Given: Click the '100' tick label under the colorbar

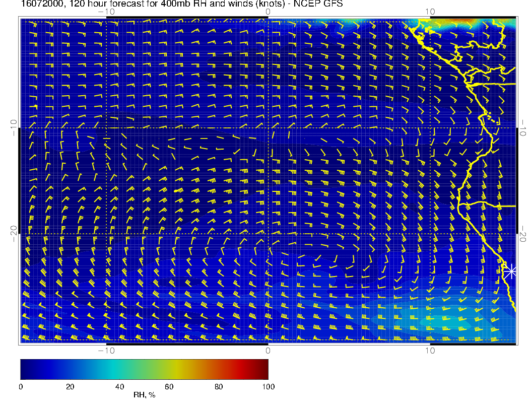Looking at the screenshot, I should [269, 387].
